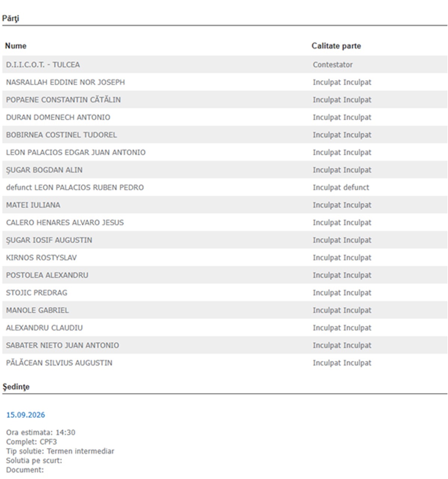Select the SABATER NIETO JUAN ANTONIO row
Screen dimensions: 448x479
coord(225,345)
